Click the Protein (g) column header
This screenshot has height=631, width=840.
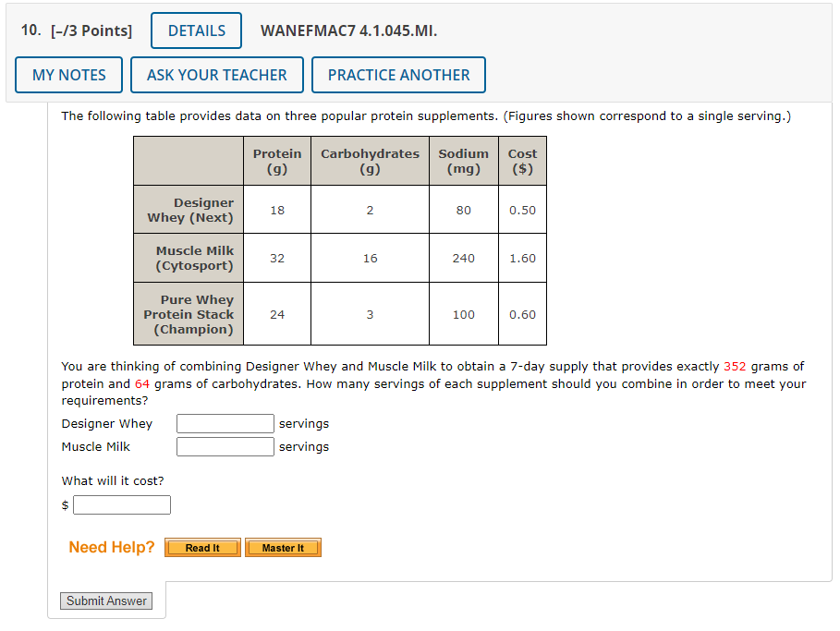point(276,161)
